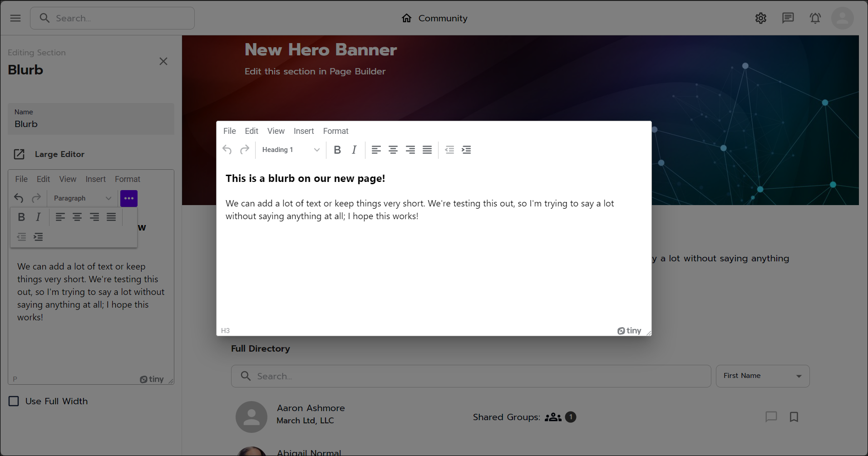Click the Full Directory search field
The height and width of the screenshot is (456, 868).
click(x=470, y=376)
